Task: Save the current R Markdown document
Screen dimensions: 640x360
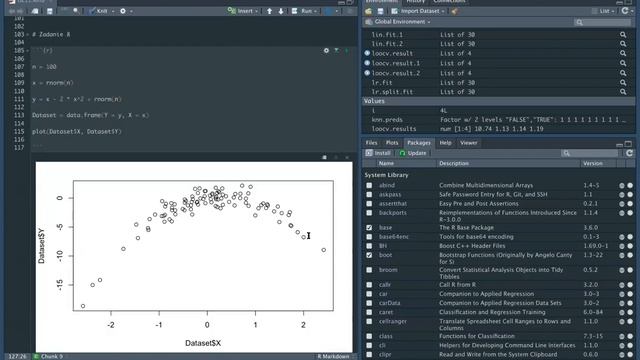Action: click(x=50, y=11)
